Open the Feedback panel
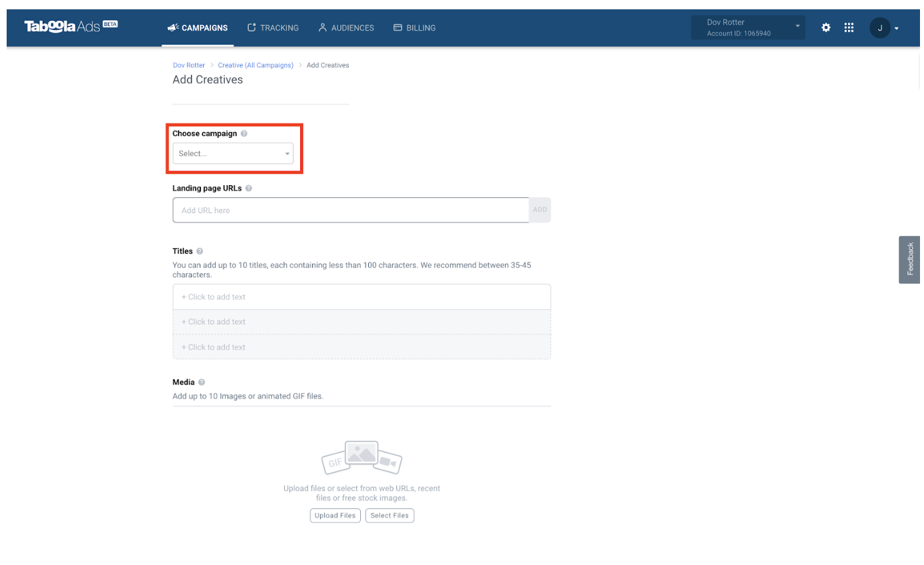The width and height of the screenshot is (924, 565). (909, 259)
